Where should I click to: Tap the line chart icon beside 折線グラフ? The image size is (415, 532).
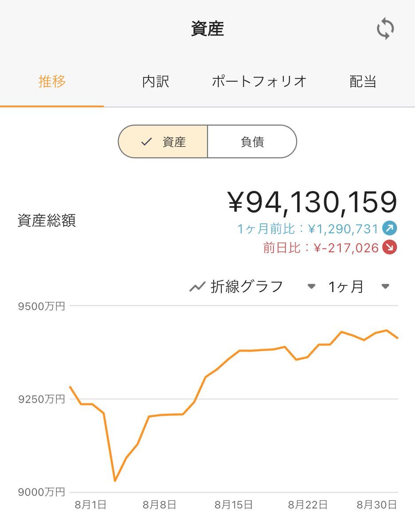pyautogui.click(x=196, y=287)
